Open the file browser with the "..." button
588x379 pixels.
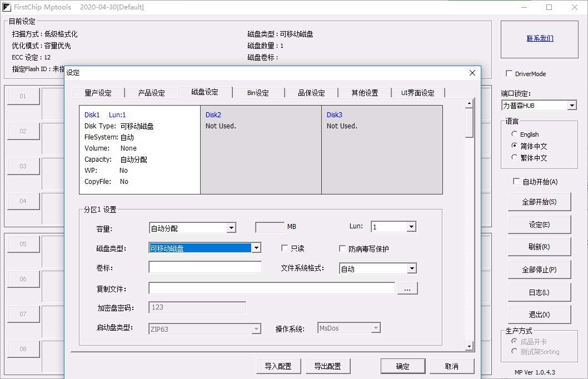coord(407,288)
